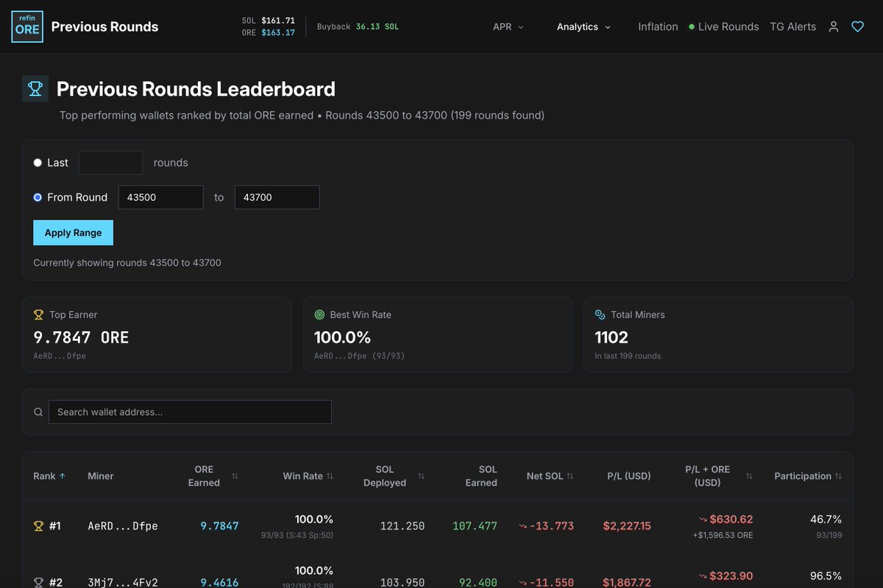Click miner AeRD...Dfpe in rank #1 row

pos(123,526)
